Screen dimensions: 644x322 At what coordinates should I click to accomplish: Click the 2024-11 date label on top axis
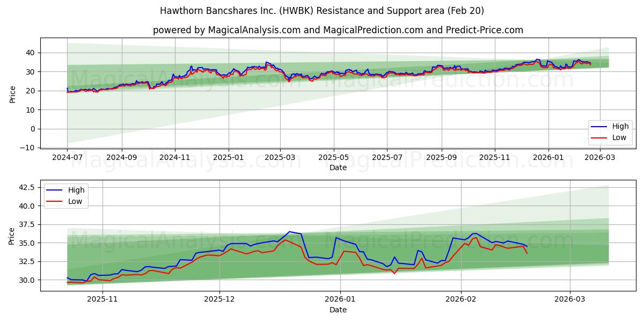pyautogui.click(x=175, y=158)
